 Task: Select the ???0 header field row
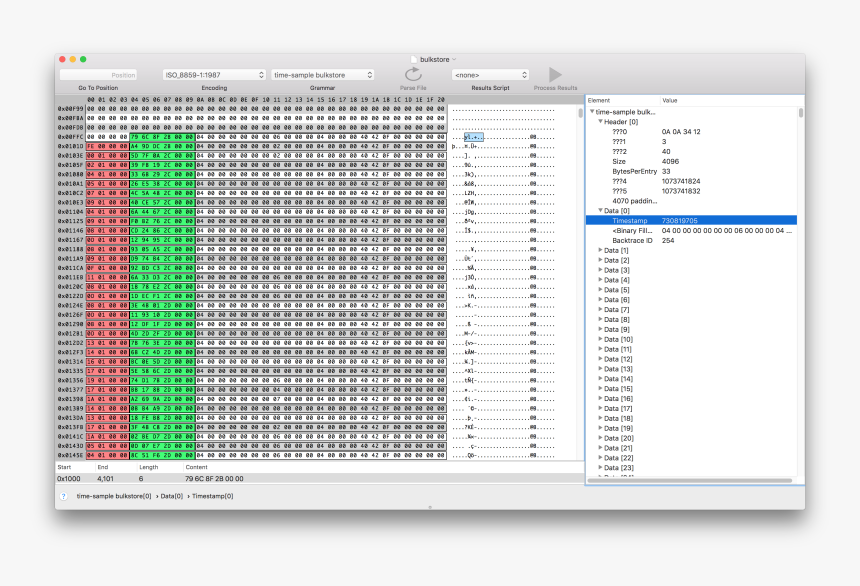692,132
